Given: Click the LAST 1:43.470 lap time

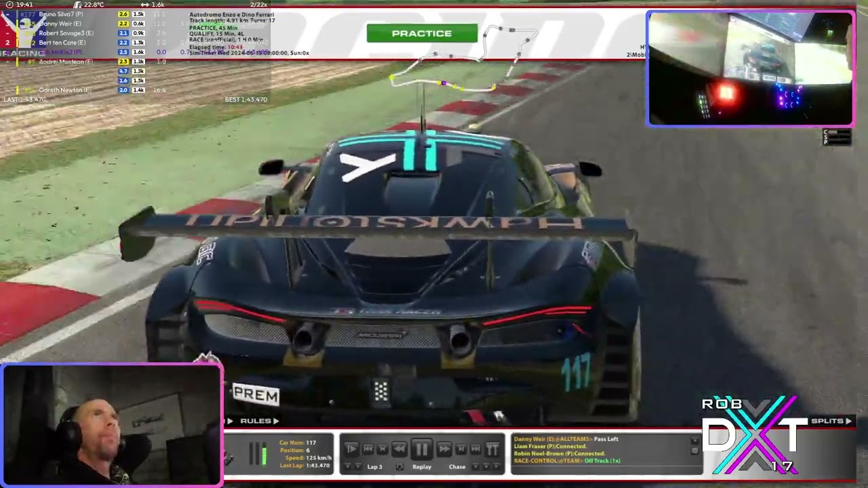Looking at the screenshot, I should pos(24,100).
